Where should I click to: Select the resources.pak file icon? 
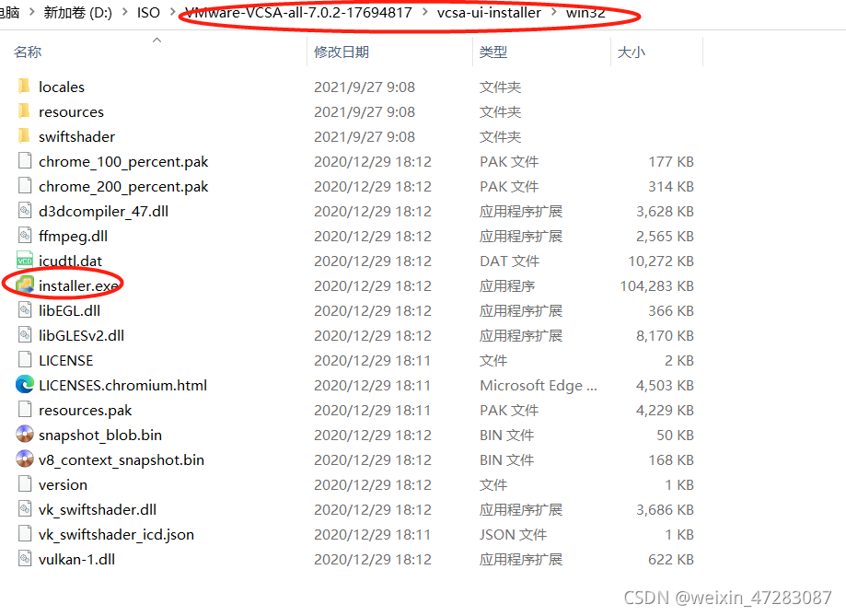[x=25, y=409]
